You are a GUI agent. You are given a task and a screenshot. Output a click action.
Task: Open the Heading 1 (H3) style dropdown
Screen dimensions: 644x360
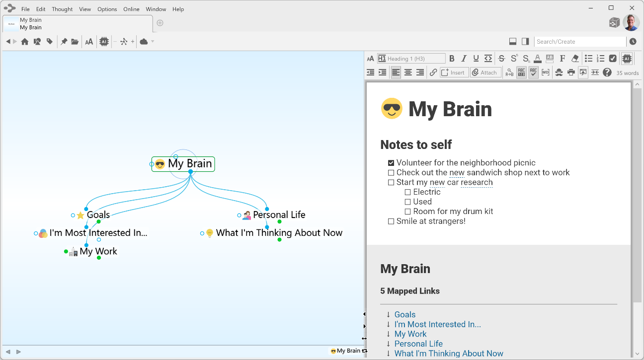point(411,59)
